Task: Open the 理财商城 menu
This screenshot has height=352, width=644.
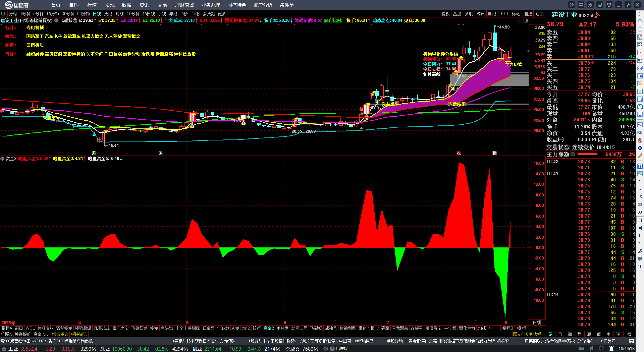Action: [x=184, y=5]
